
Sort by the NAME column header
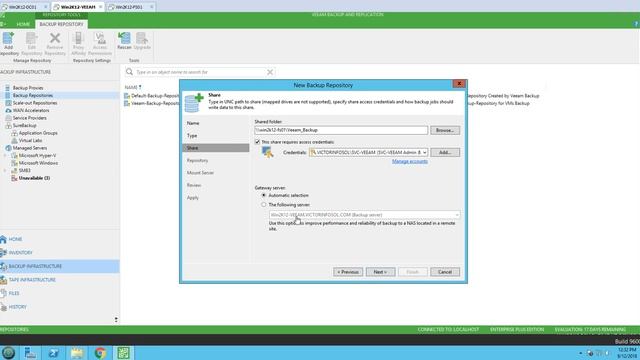pyautogui.click(x=131, y=87)
